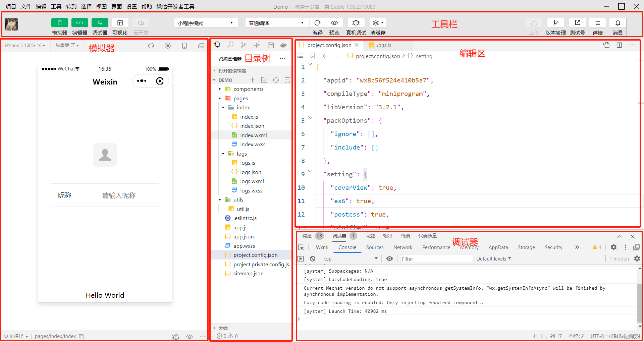Open the Sources devtools tab
This screenshot has width=644, height=342.
[x=375, y=247]
